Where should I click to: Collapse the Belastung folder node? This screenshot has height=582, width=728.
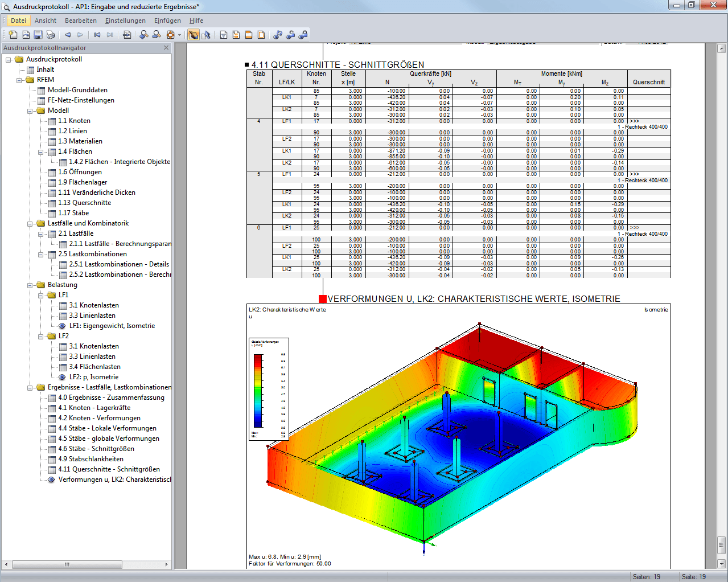click(x=30, y=285)
